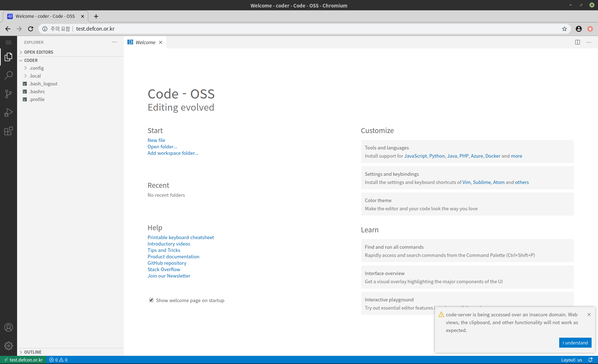
Task: Click Join our Newsletter link
Action: 169,276
